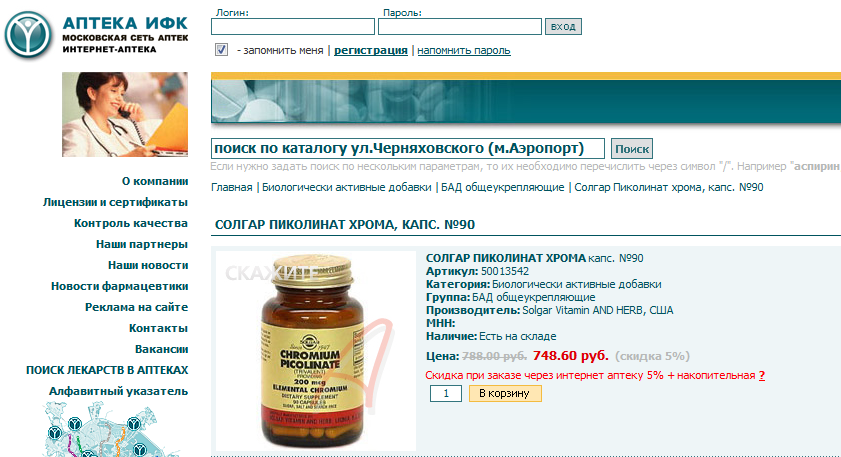Go to Главная in breadcrumbs
This screenshot has height=457, width=841.
tap(232, 187)
